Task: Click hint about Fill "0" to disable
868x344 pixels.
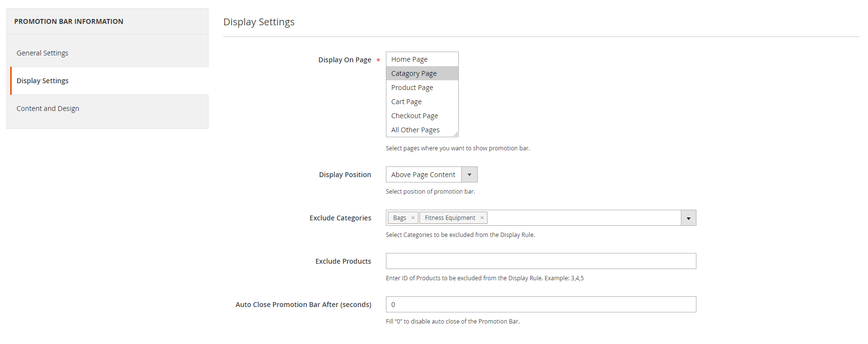Action: click(453, 322)
